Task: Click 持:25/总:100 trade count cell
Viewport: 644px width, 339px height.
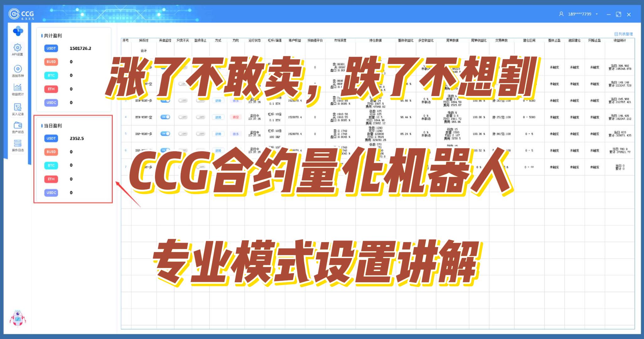Action: (502, 117)
